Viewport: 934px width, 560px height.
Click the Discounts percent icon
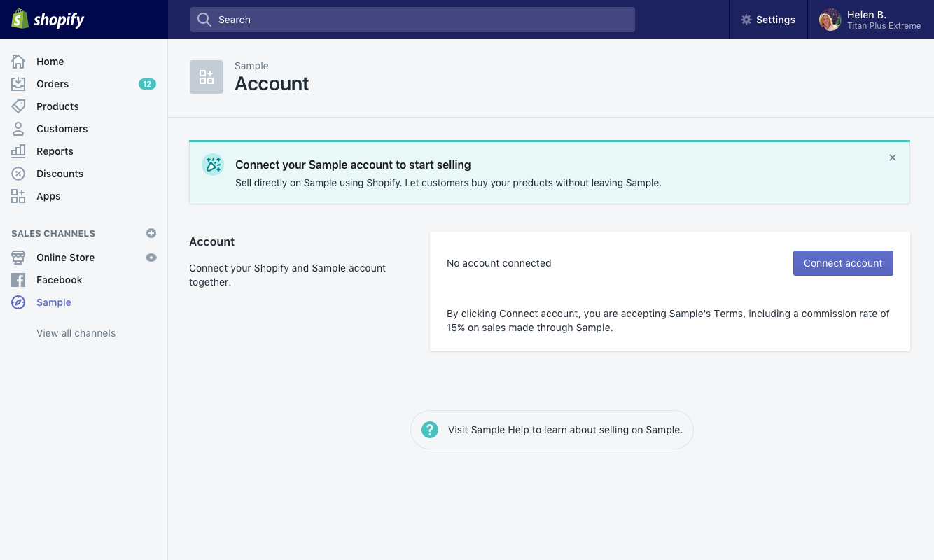pos(18,174)
